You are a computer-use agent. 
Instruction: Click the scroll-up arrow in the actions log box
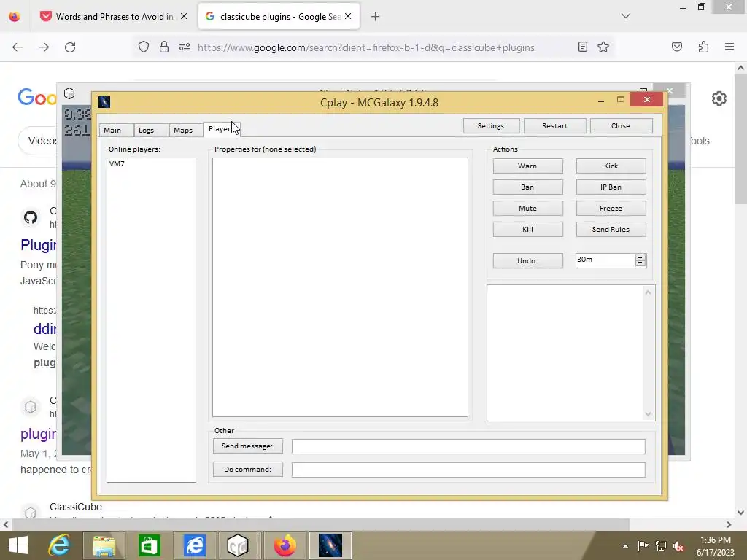point(648,293)
